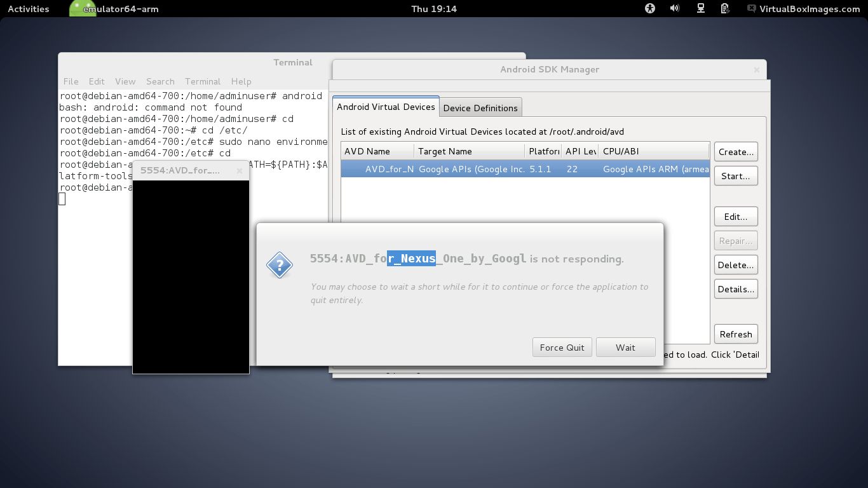Open File menu in Terminal
Viewport: 868px width, 488px height.
pyautogui.click(x=71, y=81)
